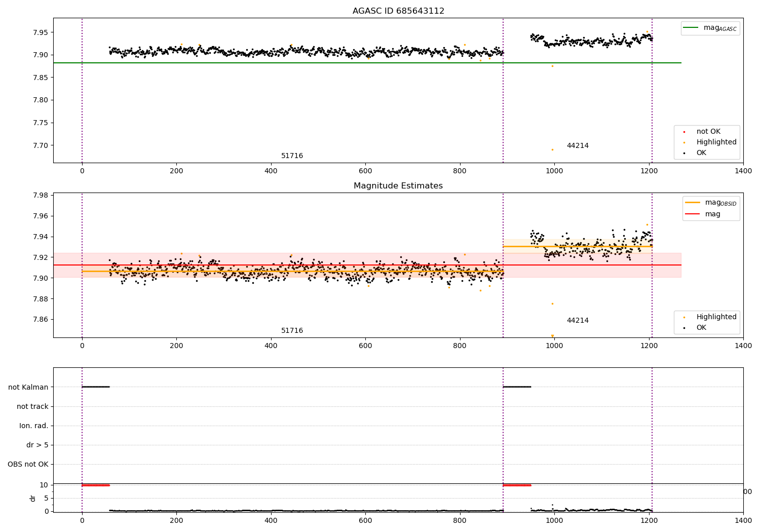Select the 'Magnitude Estimates' plot title
Image resolution: width=760 pixels, height=532 pixels.
(x=398, y=186)
